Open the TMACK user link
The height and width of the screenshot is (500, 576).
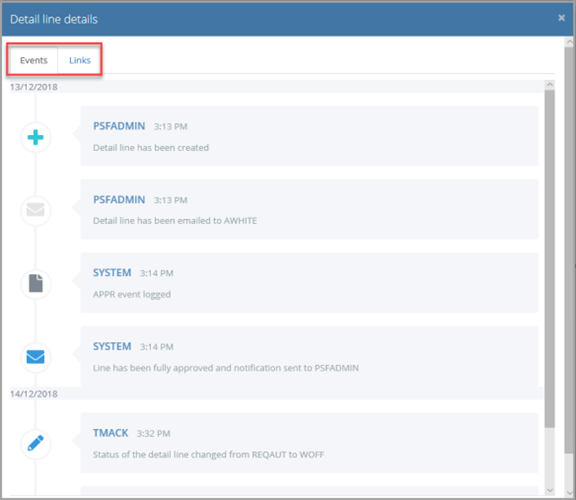[x=111, y=433]
